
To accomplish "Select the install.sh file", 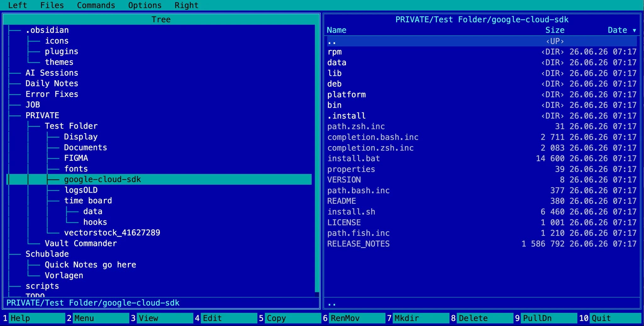I will [x=482, y=212].
